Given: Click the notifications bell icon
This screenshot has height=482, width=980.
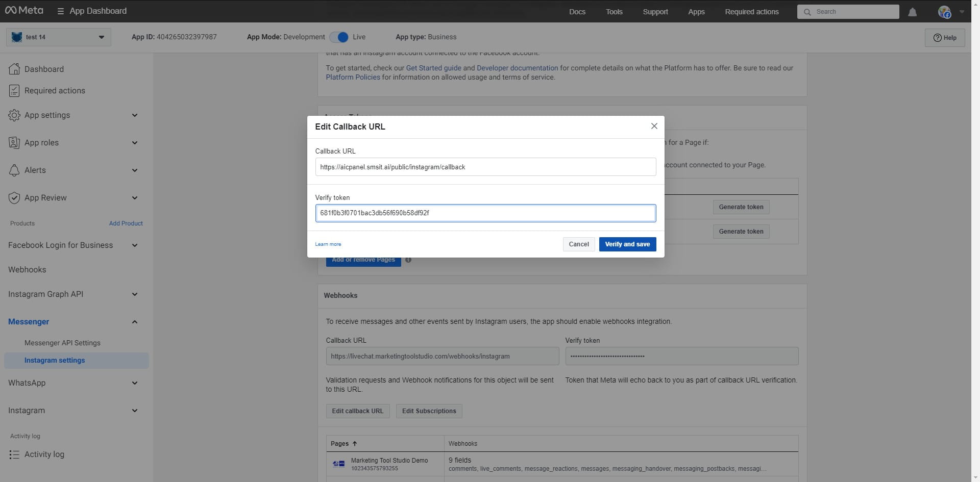Looking at the screenshot, I should coord(912,12).
